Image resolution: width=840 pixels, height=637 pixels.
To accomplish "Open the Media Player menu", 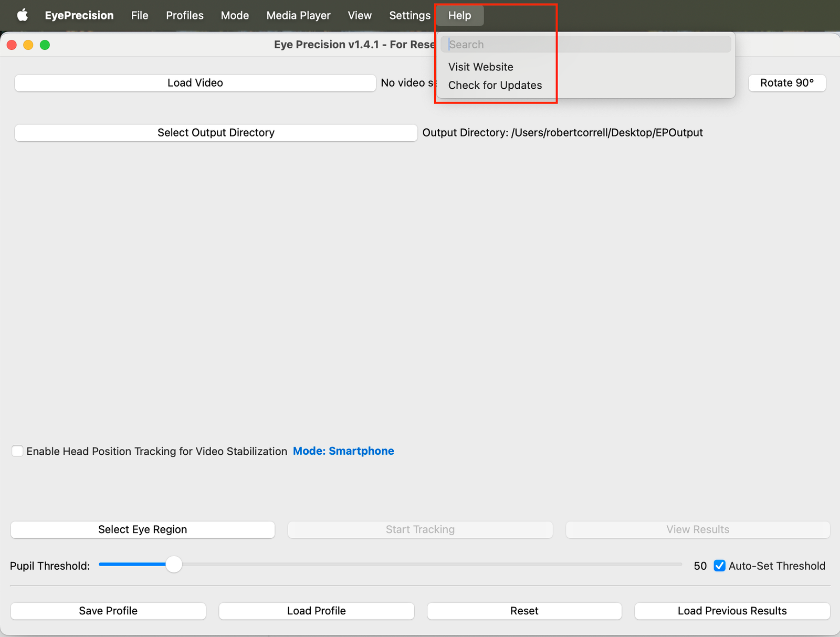I will 298,15.
